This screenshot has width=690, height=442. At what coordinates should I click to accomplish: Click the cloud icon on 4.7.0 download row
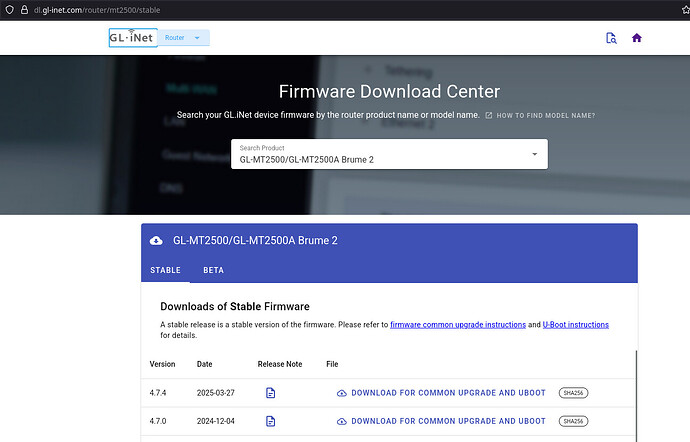click(x=341, y=422)
